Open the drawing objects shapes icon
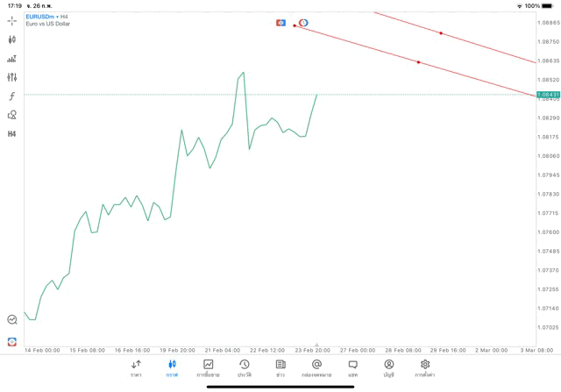This screenshot has height=392, width=561. pos(12,115)
